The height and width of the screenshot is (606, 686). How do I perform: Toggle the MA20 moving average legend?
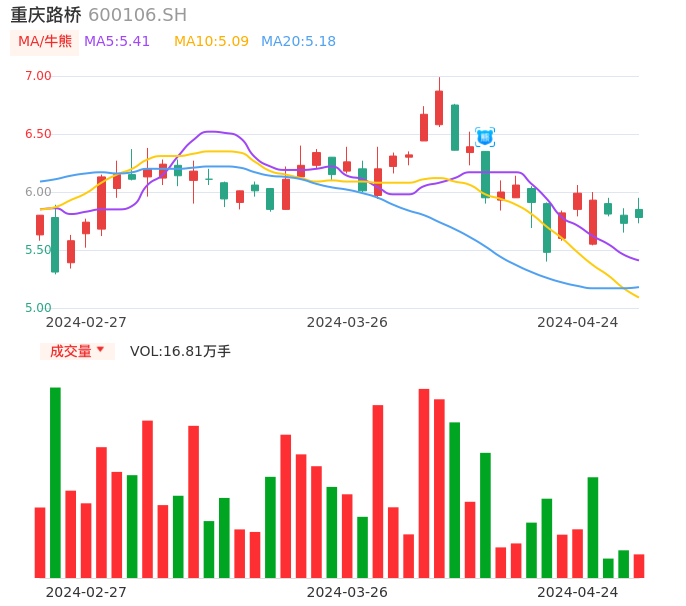(298, 42)
